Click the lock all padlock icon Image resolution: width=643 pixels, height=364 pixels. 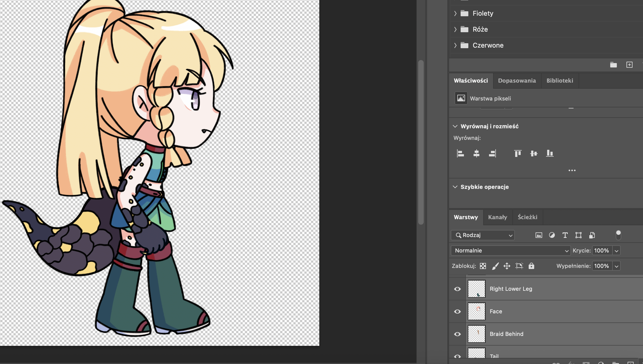[531, 266]
